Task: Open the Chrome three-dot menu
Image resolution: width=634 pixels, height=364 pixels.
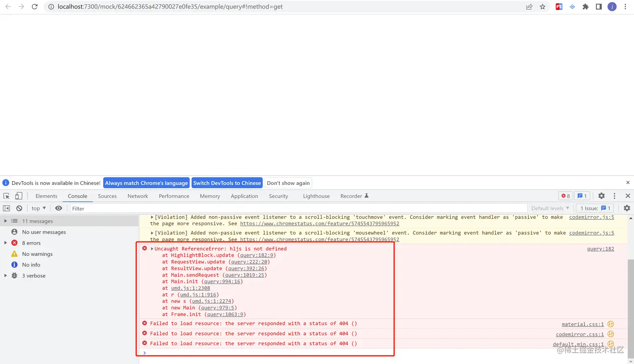Action: click(x=625, y=7)
